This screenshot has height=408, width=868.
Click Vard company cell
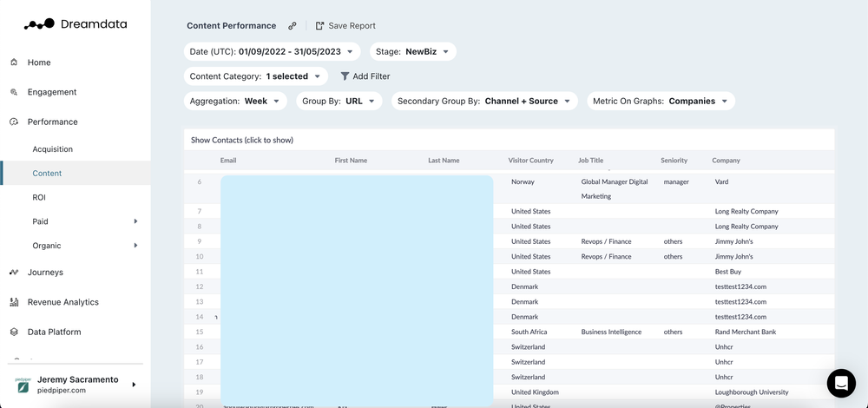pos(722,181)
